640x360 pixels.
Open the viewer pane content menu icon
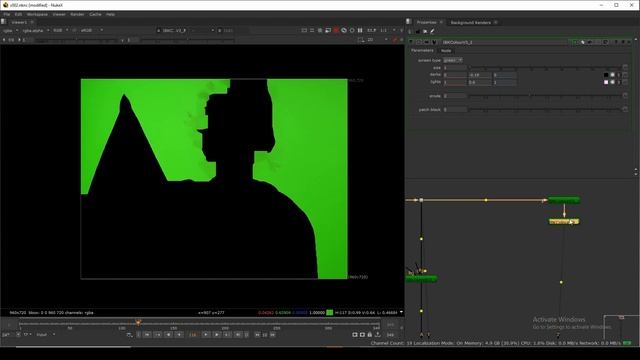3,22
